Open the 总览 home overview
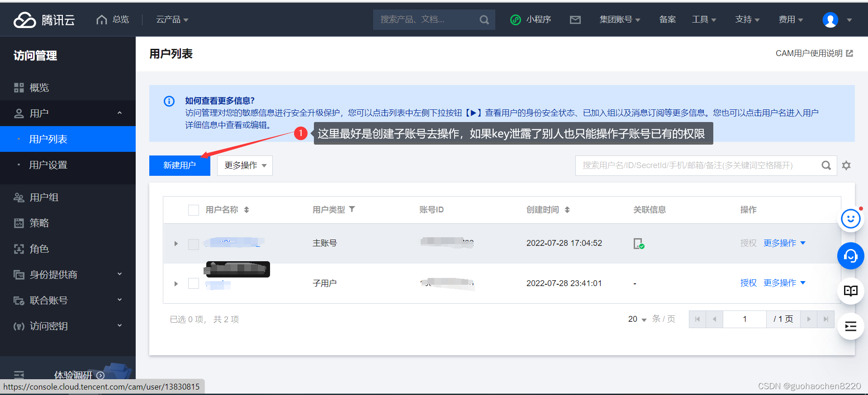The image size is (868, 395). click(x=113, y=19)
